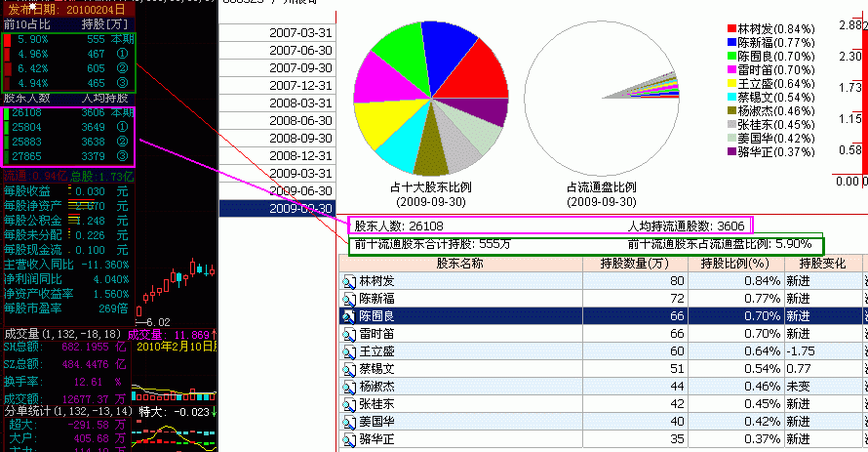This screenshot has width=868, height=452.
Task: Select the 2007-09-30 report date
Action: [x=277, y=68]
